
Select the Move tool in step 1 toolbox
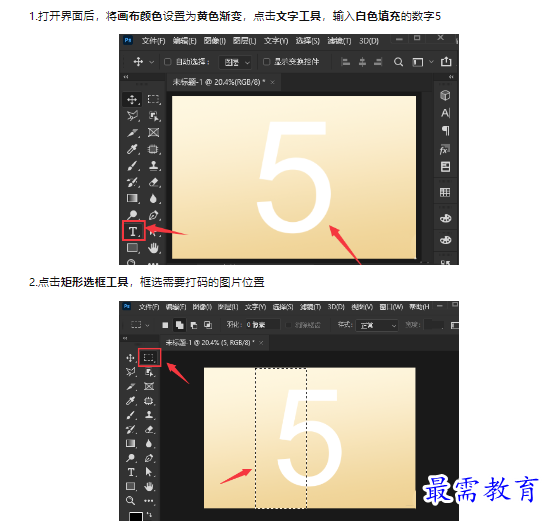pyautogui.click(x=132, y=99)
